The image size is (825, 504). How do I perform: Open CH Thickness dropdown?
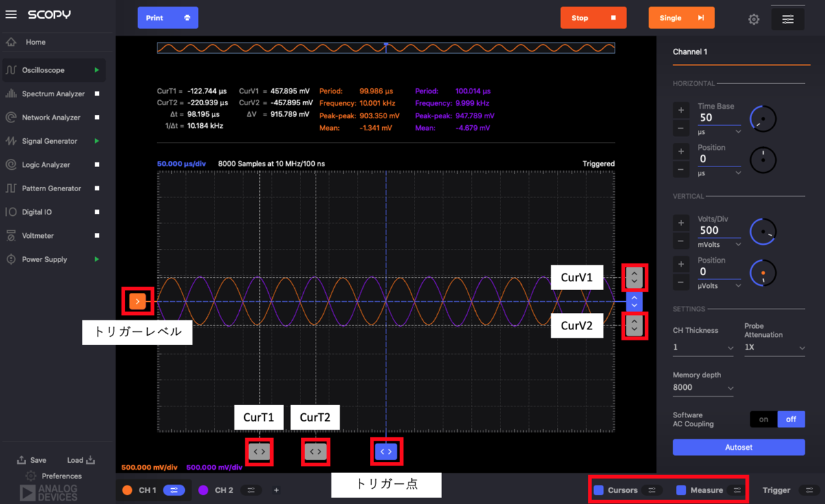(703, 348)
